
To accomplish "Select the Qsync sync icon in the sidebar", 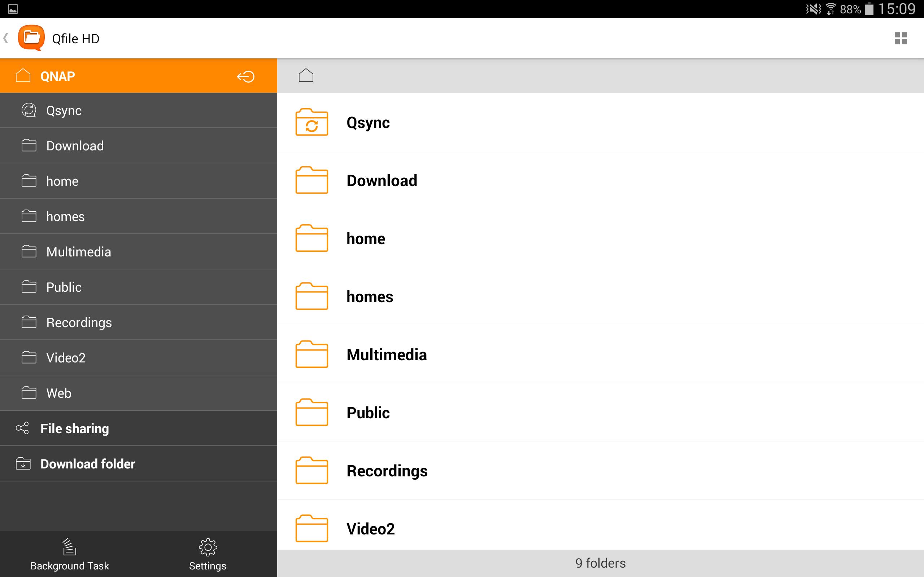I will point(28,110).
